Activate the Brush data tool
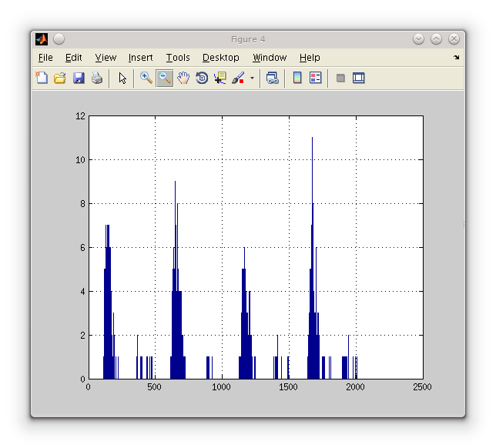The image size is (496, 448). [238, 78]
